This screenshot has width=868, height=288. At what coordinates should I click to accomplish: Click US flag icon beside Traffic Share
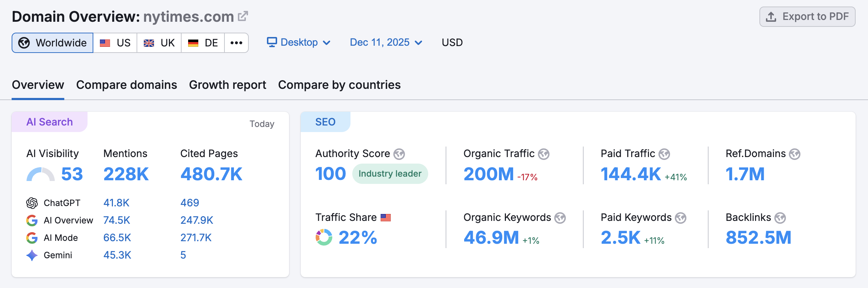click(x=386, y=218)
